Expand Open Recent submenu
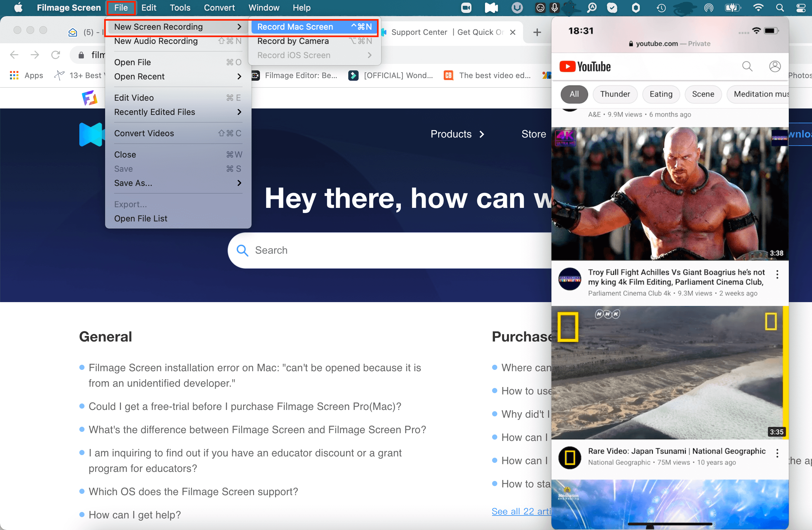The image size is (812, 530). coord(177,76)
